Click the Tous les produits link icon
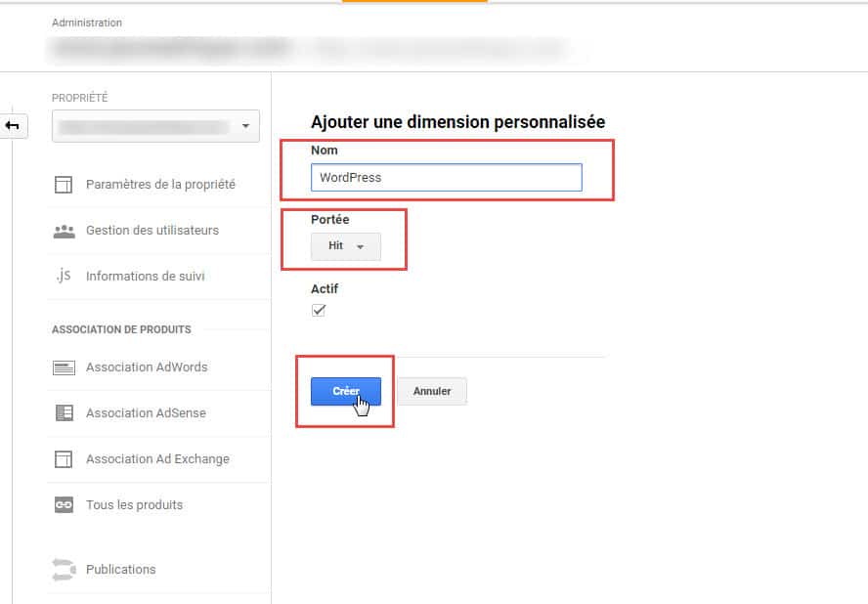Image resolution: width=868 pixels, height=604 pixels. coord(64,505)
